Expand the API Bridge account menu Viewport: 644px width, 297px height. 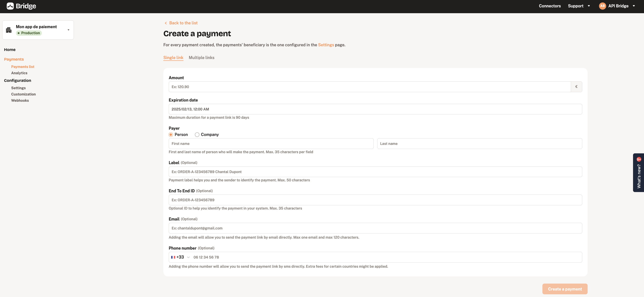(x=634, y=6)
